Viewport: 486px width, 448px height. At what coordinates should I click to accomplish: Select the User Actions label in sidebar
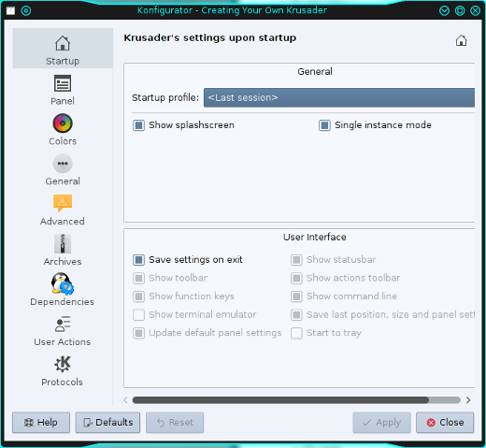click(x=63, y=342)
